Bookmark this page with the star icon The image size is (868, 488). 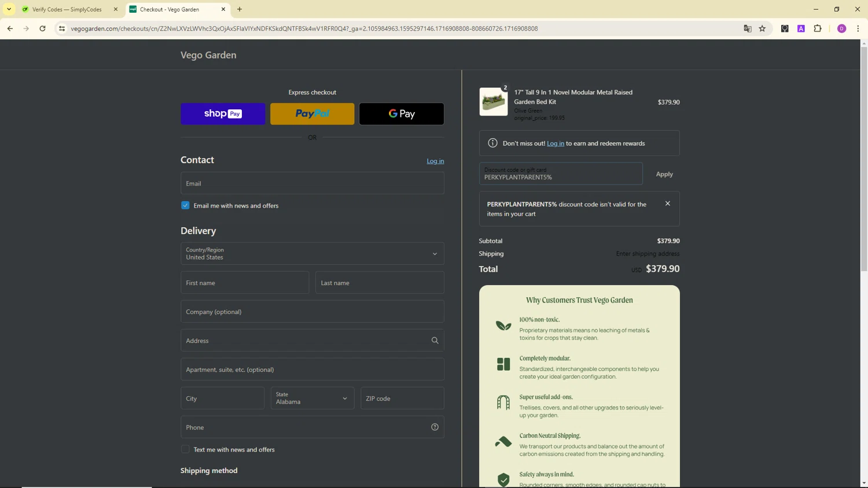762,28
